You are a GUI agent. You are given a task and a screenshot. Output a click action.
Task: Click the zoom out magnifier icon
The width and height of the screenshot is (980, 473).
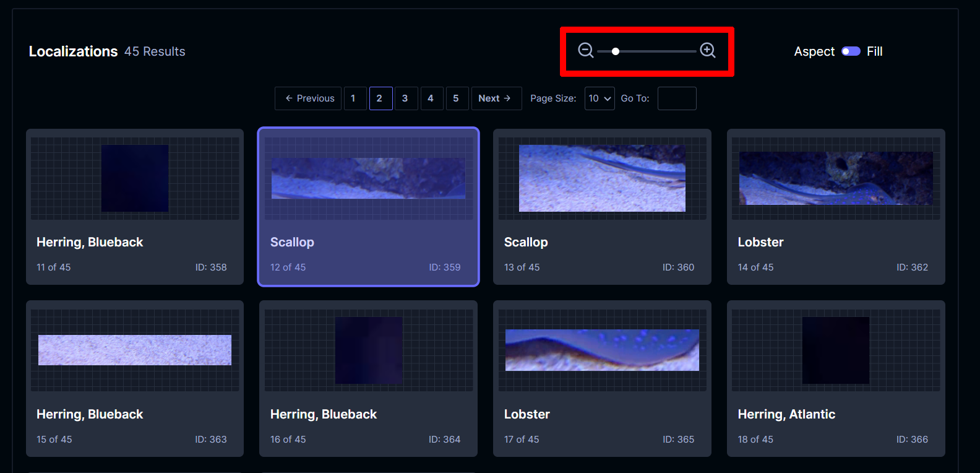click(x=585, y=51)
